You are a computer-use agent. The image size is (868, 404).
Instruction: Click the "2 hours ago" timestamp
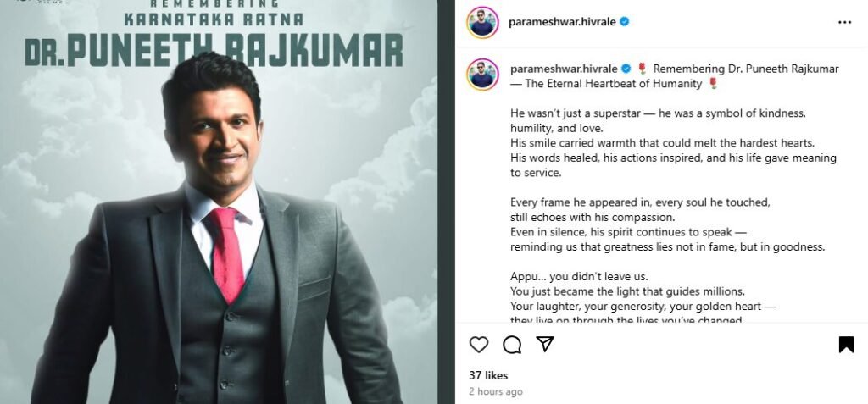click(x=496, y=391)
